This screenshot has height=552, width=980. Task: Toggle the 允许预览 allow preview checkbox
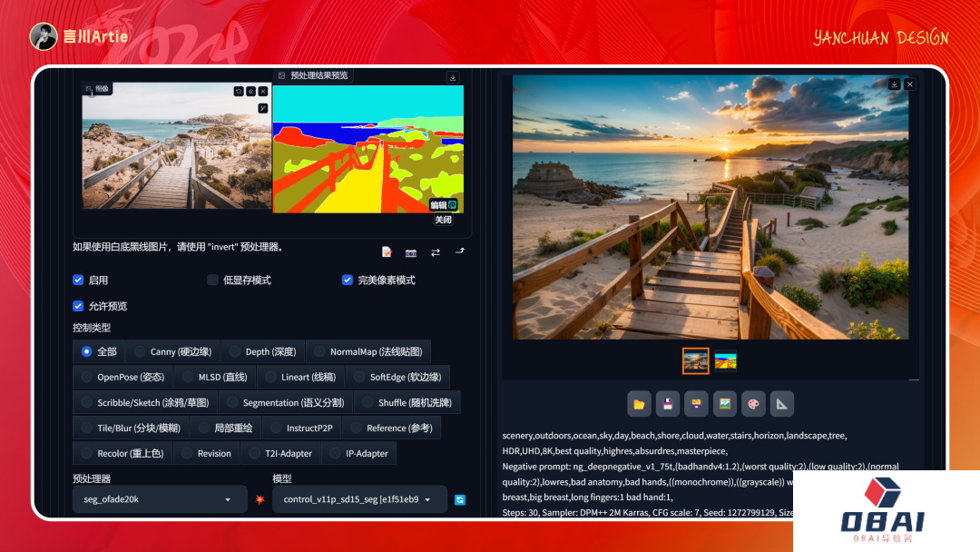tap(78, 306)
